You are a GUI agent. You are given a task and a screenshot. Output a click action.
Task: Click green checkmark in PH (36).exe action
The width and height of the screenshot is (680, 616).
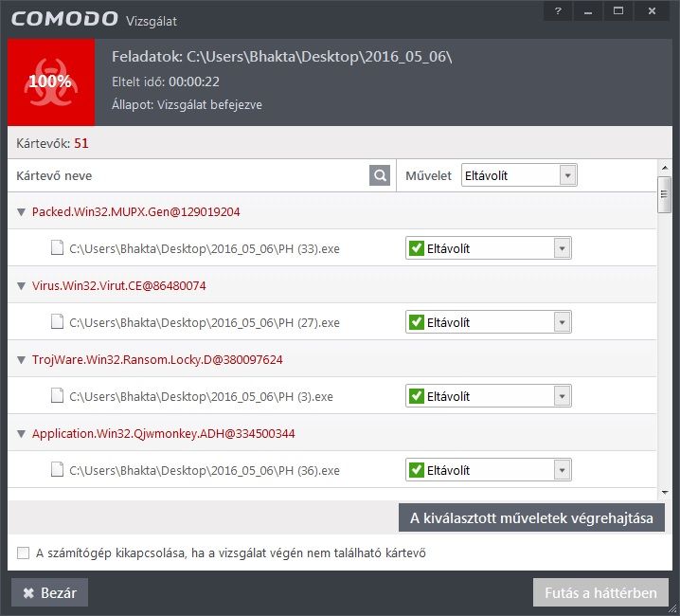coord(417,470)
